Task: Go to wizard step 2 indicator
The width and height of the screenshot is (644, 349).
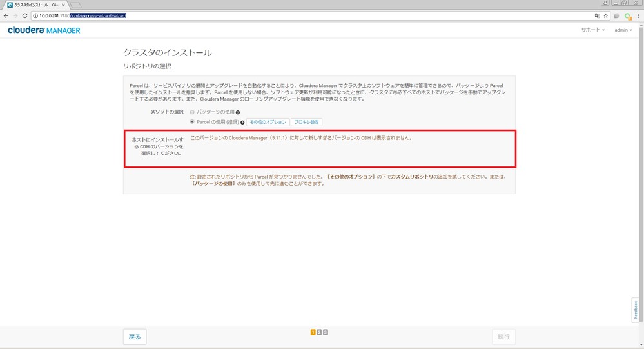Action: (x=319, y=332)
